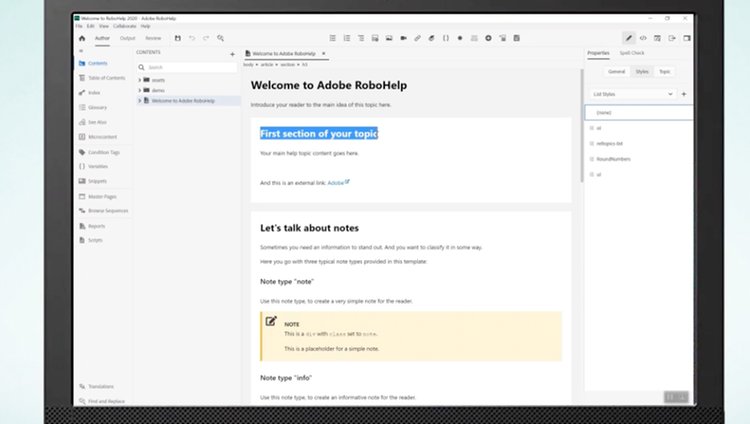Click the solid dot toolbar icon

tap(460, 38)
